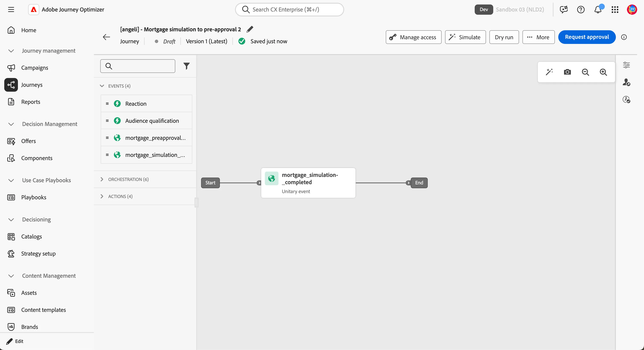Edit journey name with pencil icon
Viewport: 644px width, 350px height.
pos(250,29)
